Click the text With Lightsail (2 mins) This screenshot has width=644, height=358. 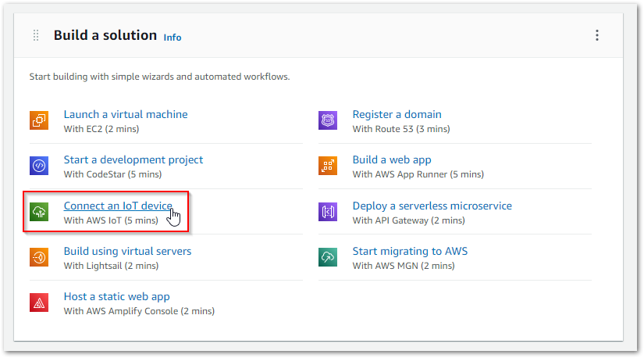[112, 266]
